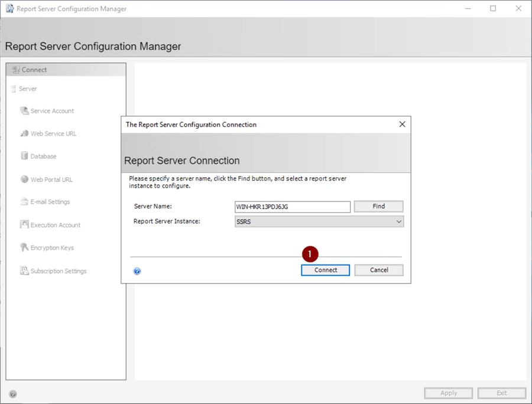Viewport: 532px width, 404px height.
Task: Click the Apply button at bottom
Action: coord(448,393)
